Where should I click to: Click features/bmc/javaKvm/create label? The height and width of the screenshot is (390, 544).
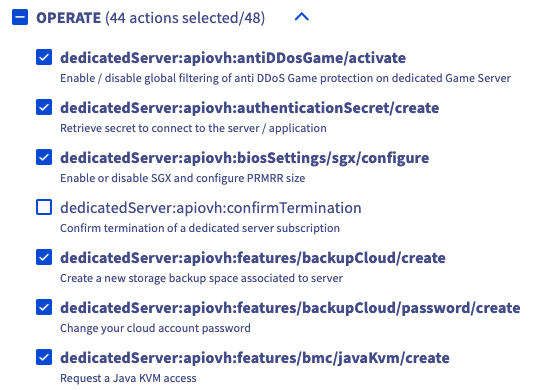(x=255, y=358)
